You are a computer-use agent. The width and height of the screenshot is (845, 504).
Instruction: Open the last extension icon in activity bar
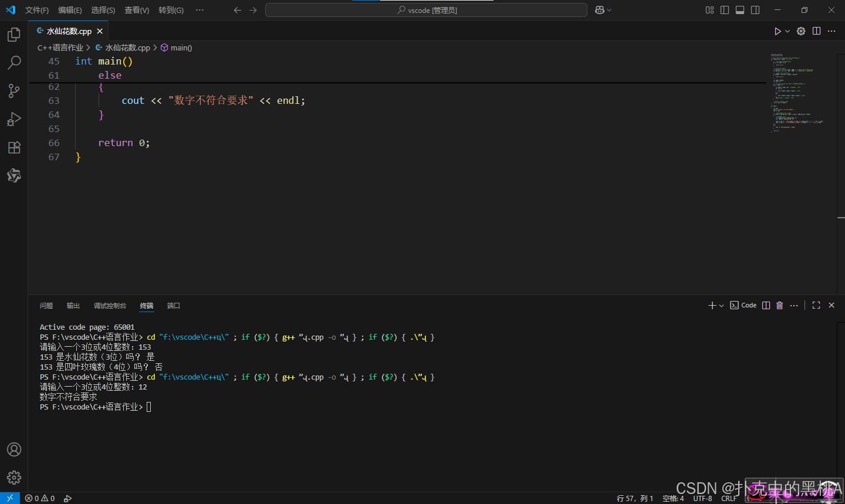[14, 175]
